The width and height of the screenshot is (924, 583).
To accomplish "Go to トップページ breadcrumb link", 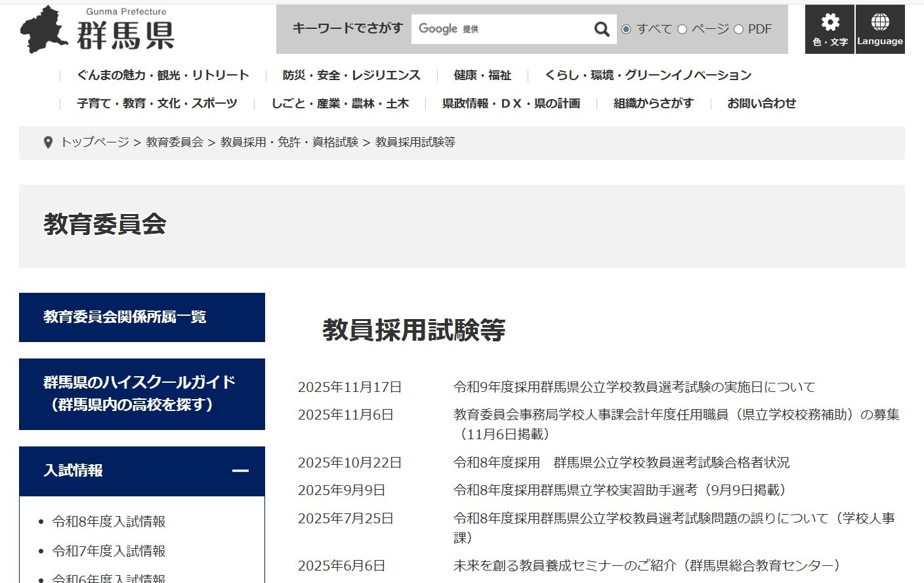I will (x=95, y=142).
